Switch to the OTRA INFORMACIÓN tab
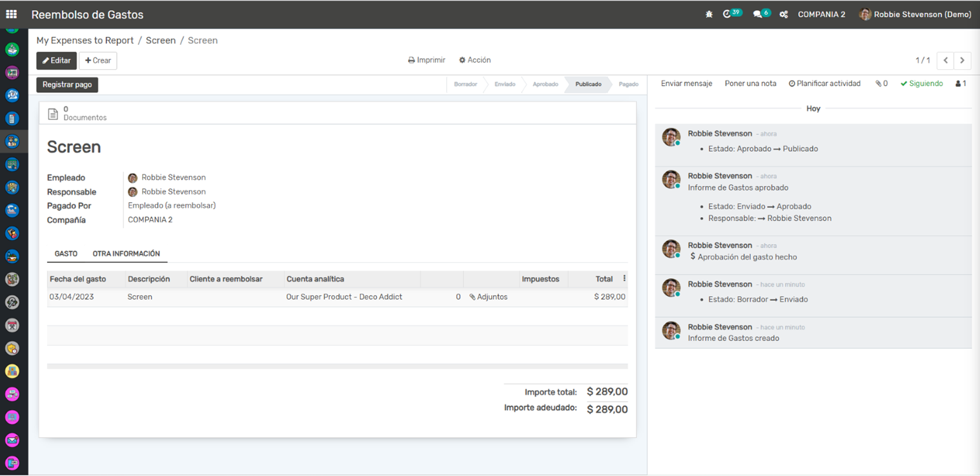The image size is (980, 476). [x=126, y=254]
